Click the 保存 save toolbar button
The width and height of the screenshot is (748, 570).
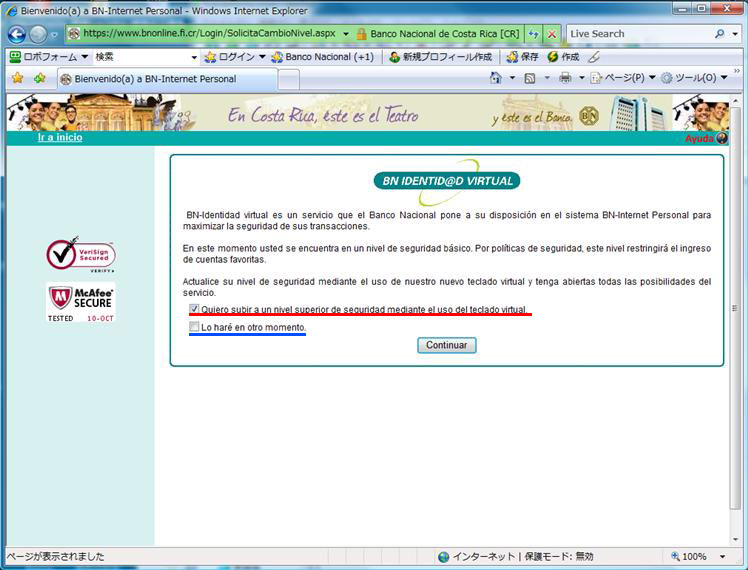pyautogui.click(x=522, y=57)
